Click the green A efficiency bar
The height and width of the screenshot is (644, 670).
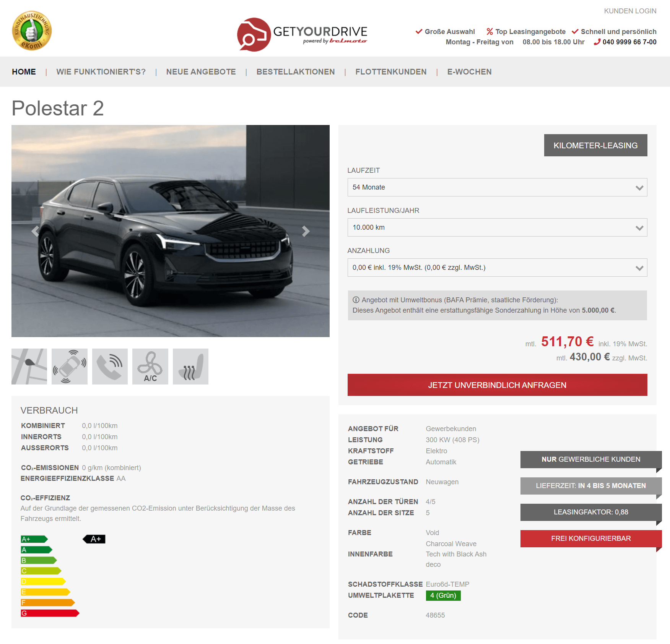click(36, 550)
